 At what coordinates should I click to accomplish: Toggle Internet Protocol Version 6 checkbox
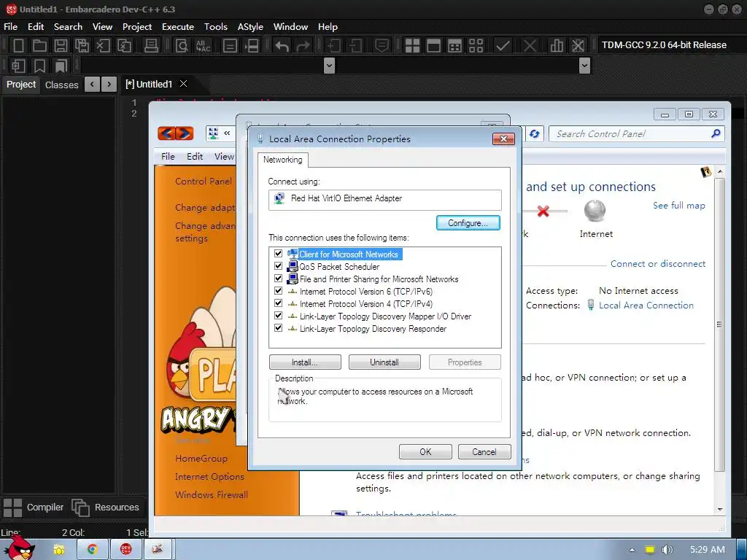click(x=278, y=291)
